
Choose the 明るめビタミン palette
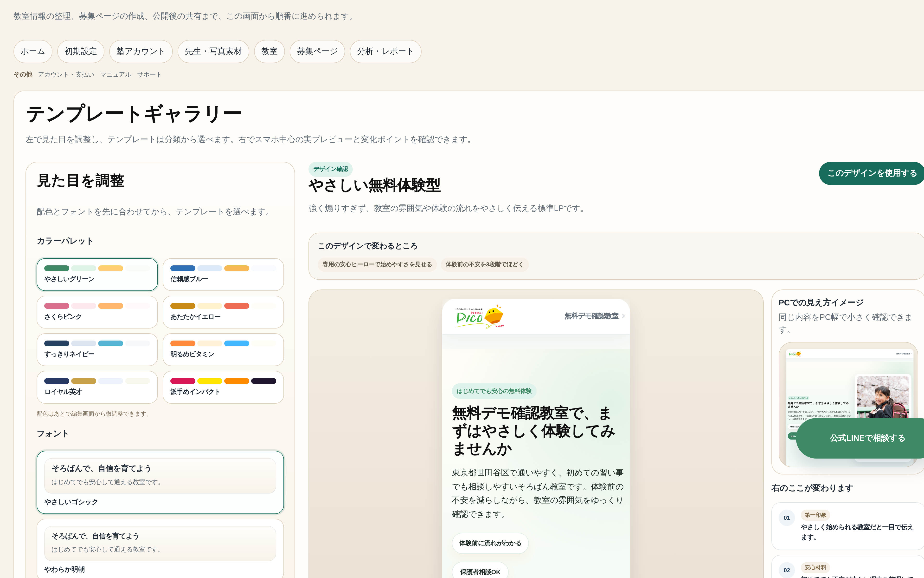point(223,349)
